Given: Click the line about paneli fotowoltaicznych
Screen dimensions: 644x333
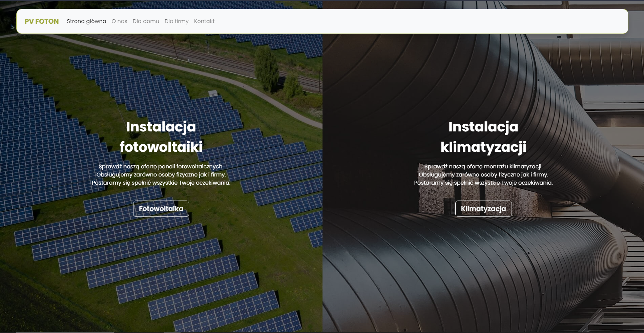Looking at the screenshot, I should (x=161, y=167).
